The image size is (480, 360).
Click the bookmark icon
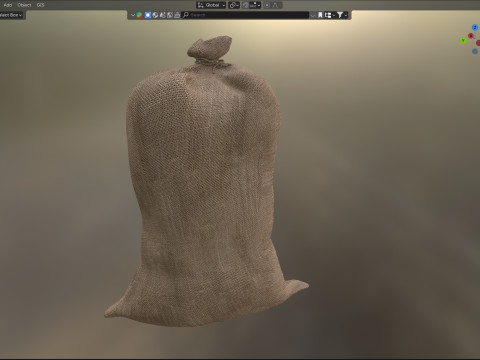tap(320, 15)
